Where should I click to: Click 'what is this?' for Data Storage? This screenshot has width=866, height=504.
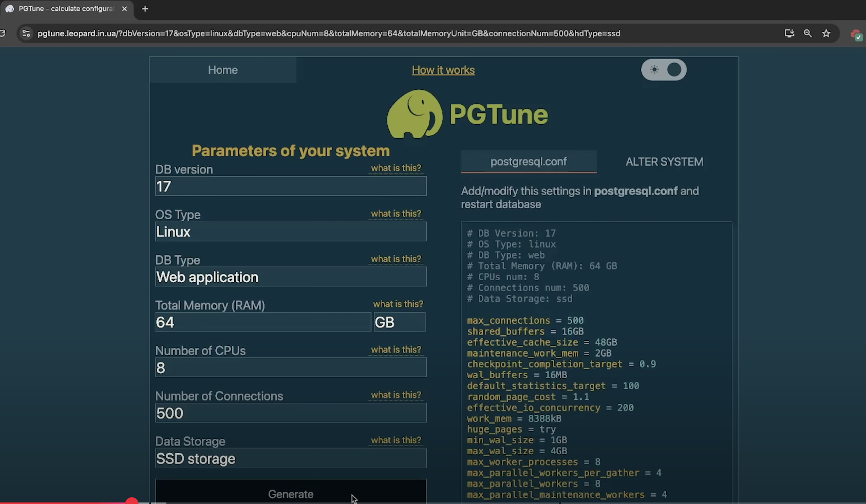396,440
